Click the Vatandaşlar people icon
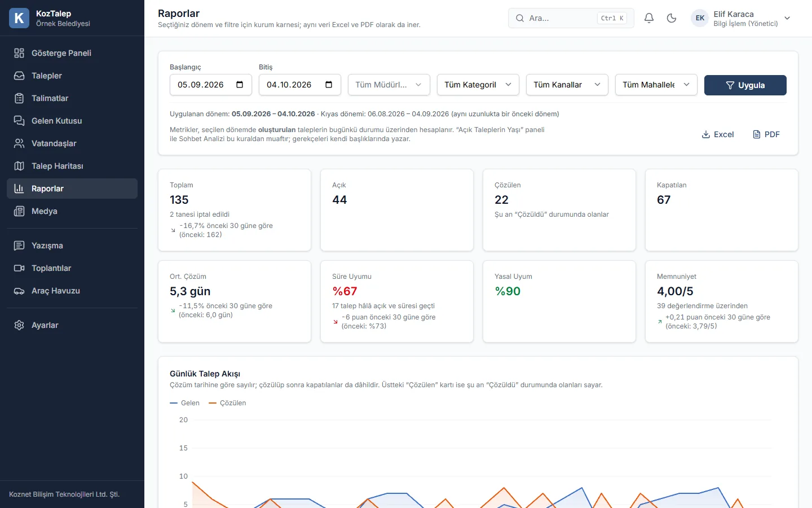The height and width of the screenshot is (508, 812). tap(19, 143)
